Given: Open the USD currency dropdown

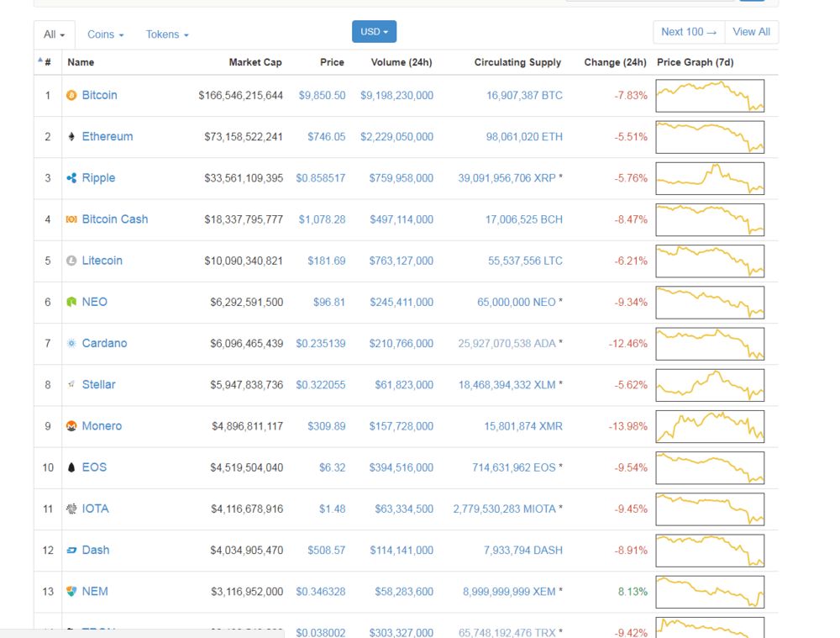Looking at the screenshot, I should 374,32.
